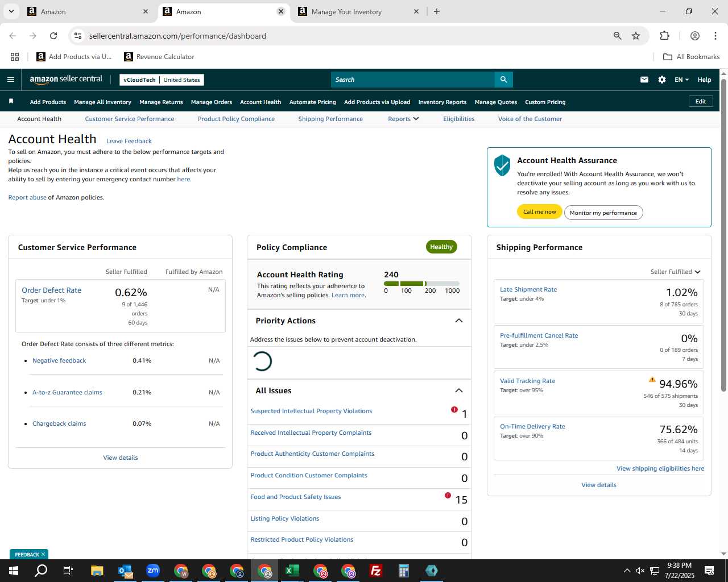Open Chrome three-dot menu

[715, 36]
